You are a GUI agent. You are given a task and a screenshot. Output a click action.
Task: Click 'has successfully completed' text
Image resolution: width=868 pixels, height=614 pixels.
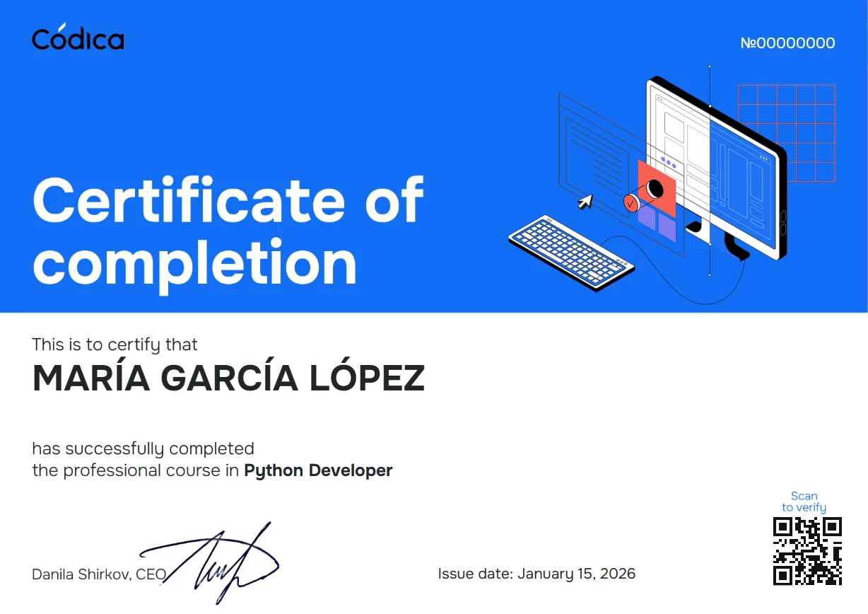[x=143, y=448]
